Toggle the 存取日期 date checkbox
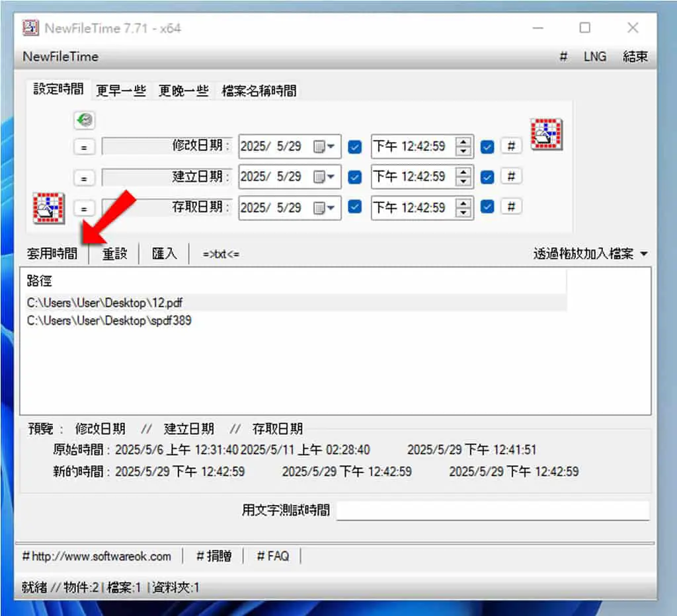The image size is (677, 616). 354,207
